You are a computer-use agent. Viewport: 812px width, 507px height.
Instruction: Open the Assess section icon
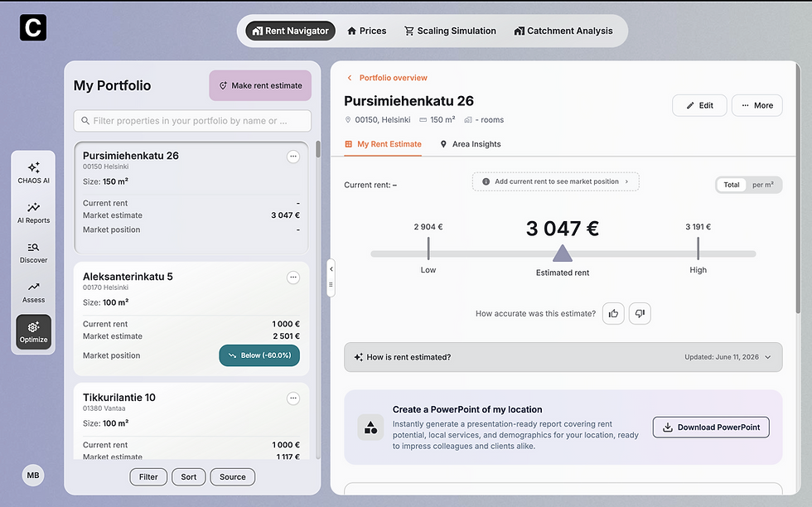point(33,292)
